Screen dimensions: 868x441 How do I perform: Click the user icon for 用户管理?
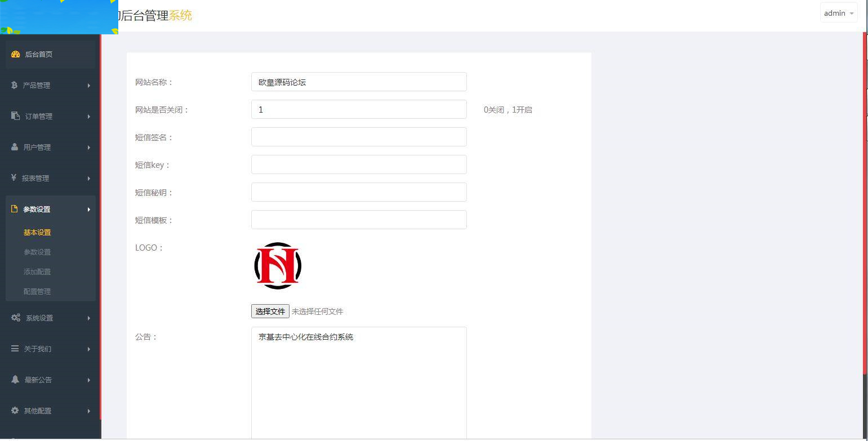click(15, 147)
